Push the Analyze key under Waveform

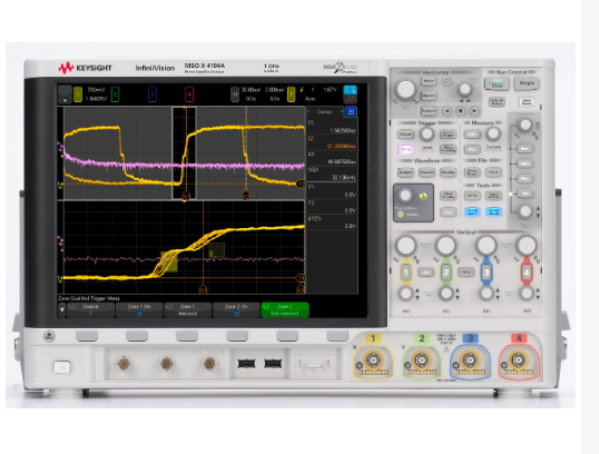[405, 173]
